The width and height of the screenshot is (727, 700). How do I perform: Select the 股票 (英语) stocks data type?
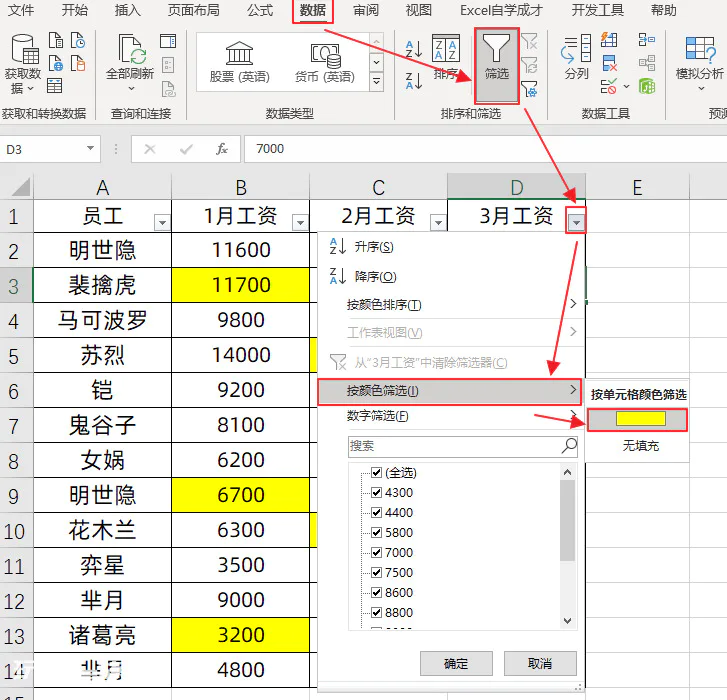[239, 62]
